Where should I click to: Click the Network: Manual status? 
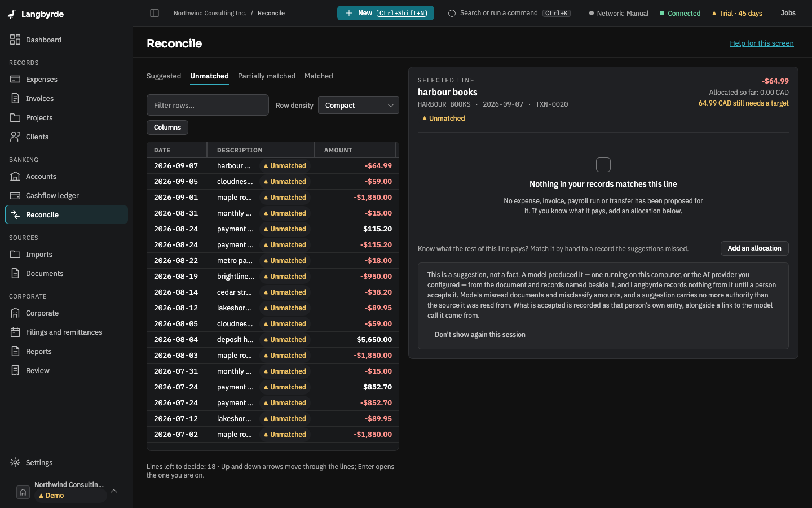(619, 14)
